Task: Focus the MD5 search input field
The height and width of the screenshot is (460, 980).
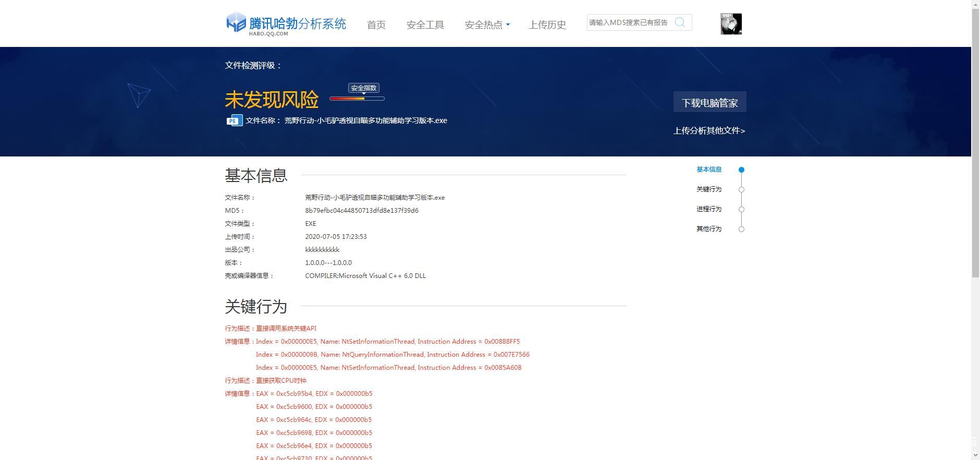Action: click(629, 22)
